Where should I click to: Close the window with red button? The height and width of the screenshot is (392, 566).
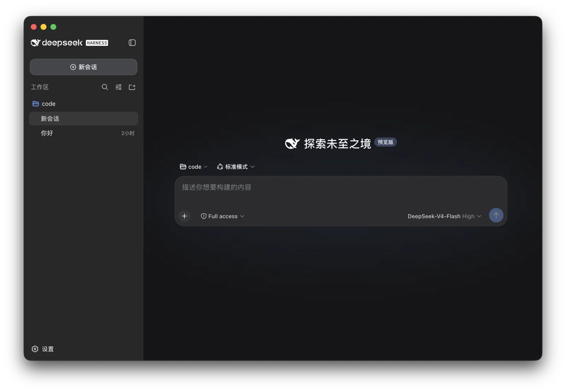[x=34, y=27]
